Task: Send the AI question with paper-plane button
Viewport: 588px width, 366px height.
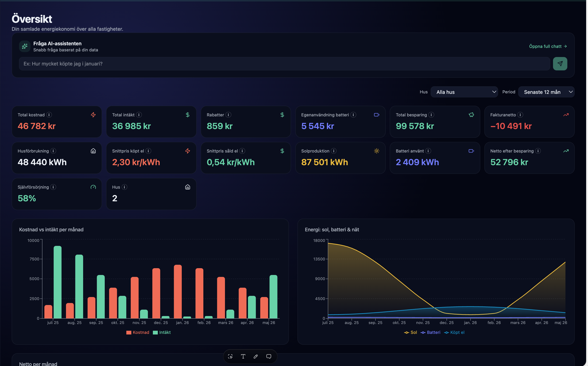Action: point(560,64)
